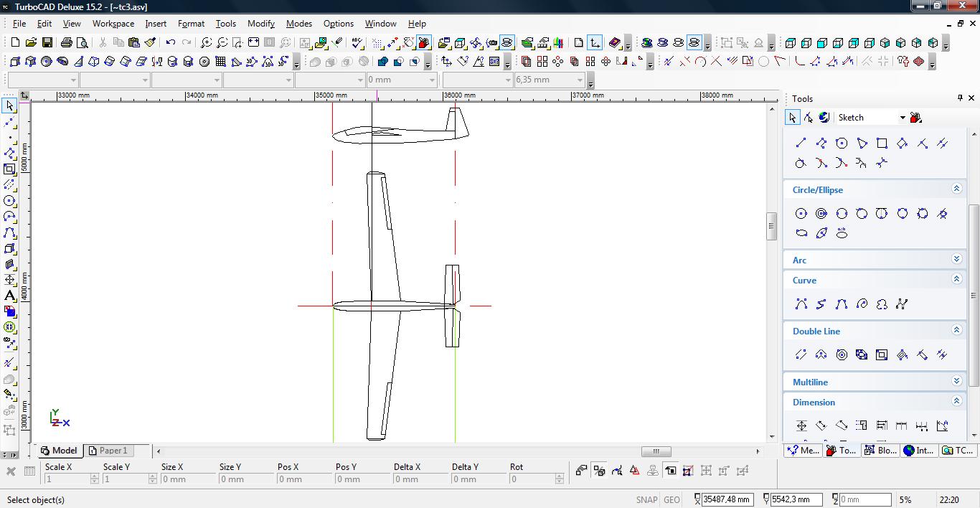Click the Print icon in main toolbar
The image size is (980, 508).
[67, 43]
